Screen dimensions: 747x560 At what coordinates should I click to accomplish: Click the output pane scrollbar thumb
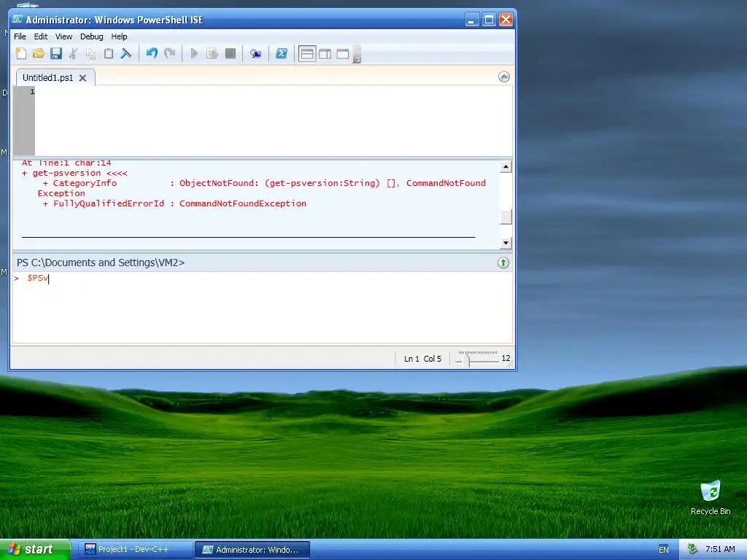[x=506, y=217]
